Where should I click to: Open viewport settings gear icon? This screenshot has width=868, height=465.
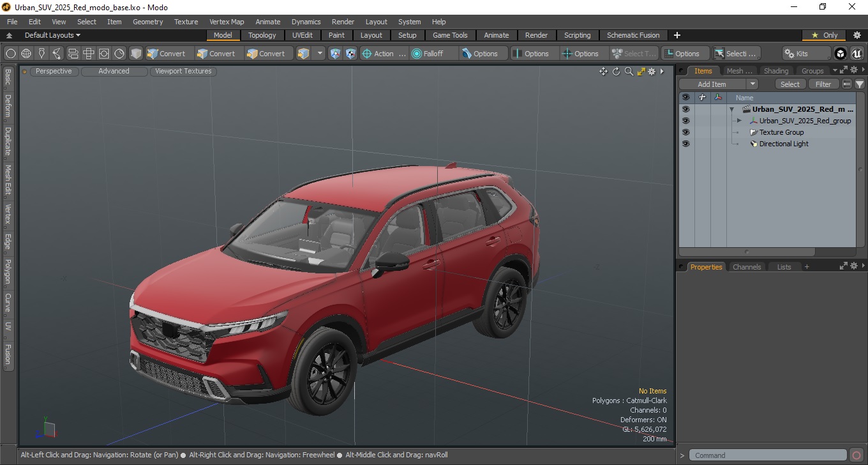tap(652, 72)
